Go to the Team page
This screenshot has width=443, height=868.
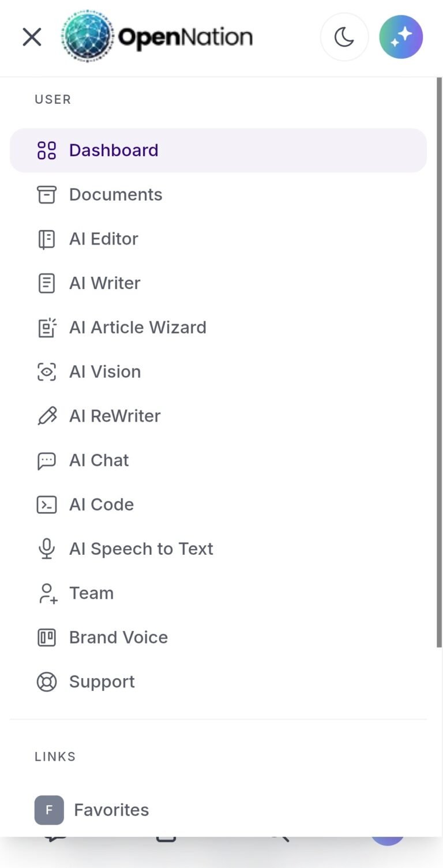tap(218, 593)
